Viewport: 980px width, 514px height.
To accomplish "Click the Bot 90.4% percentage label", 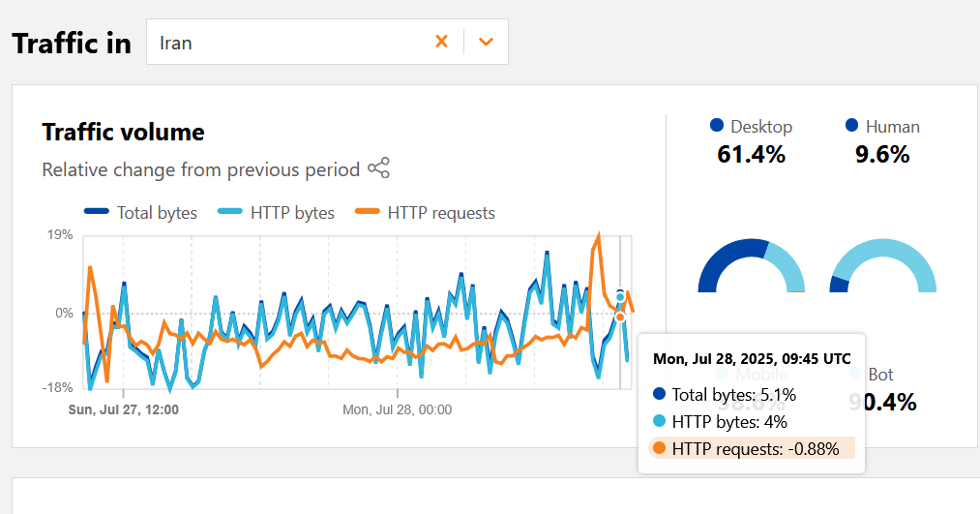I will [882, 402].
